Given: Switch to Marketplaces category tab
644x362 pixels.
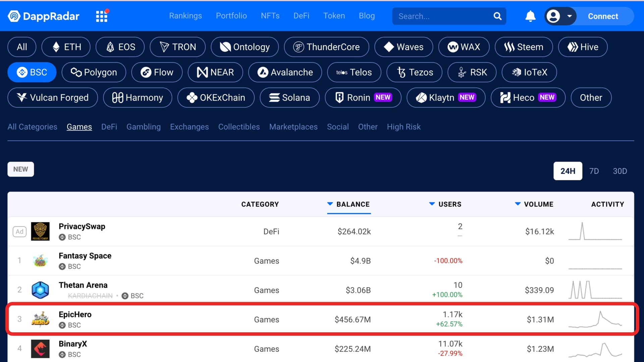Looking at the screenshot, I should click(293, 127).
